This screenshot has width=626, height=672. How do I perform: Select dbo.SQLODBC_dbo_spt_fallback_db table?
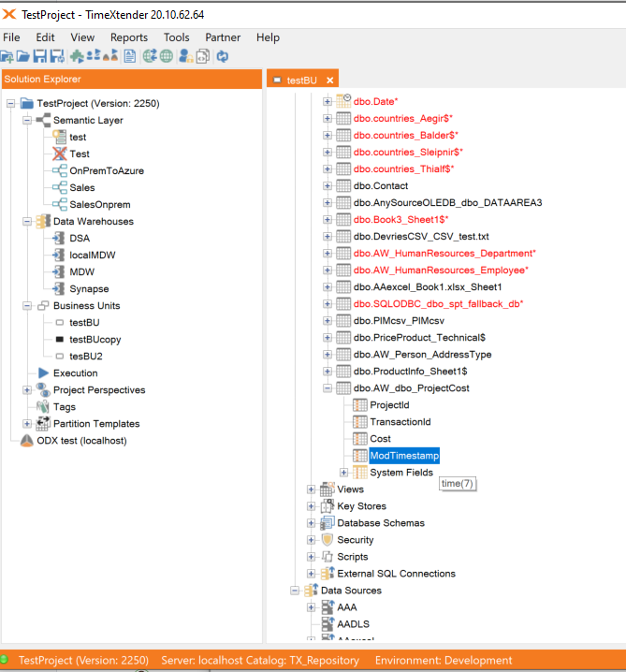438,304
